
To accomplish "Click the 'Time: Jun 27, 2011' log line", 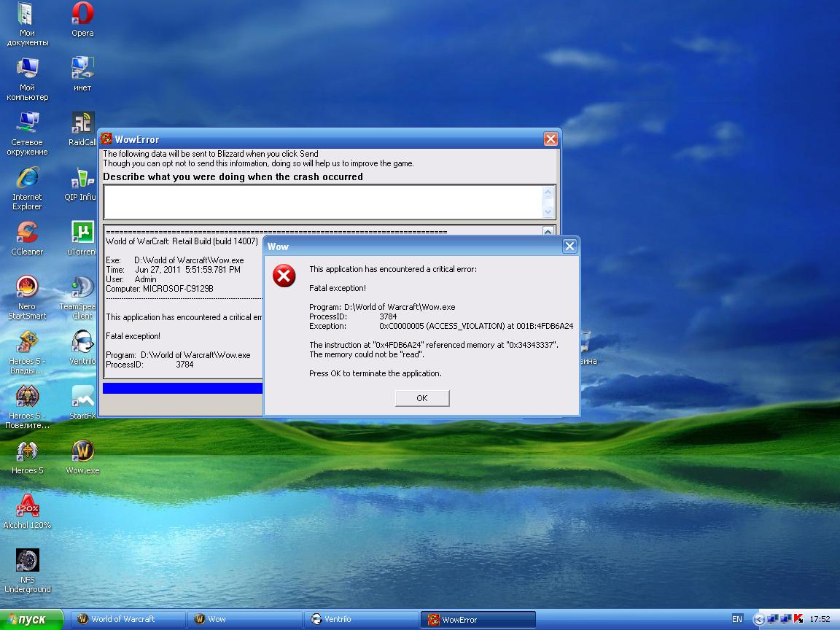I will pyautogui.click(x=173, y=270).
